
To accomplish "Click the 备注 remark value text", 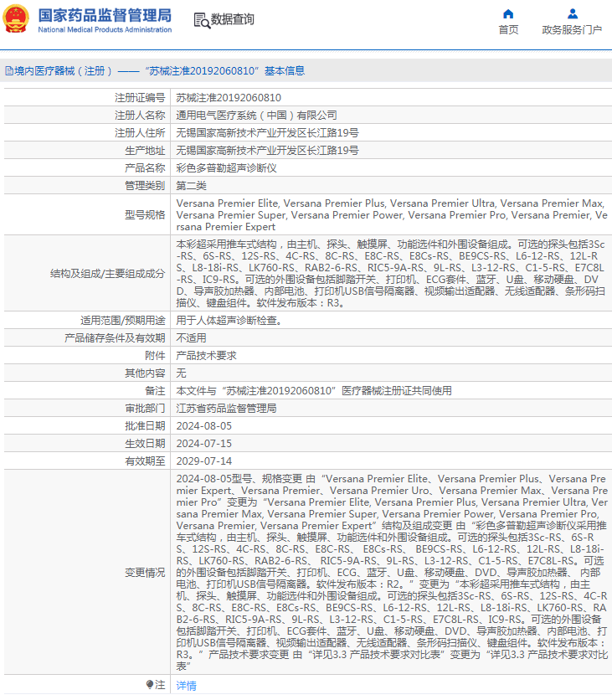I will click(314, 391).
